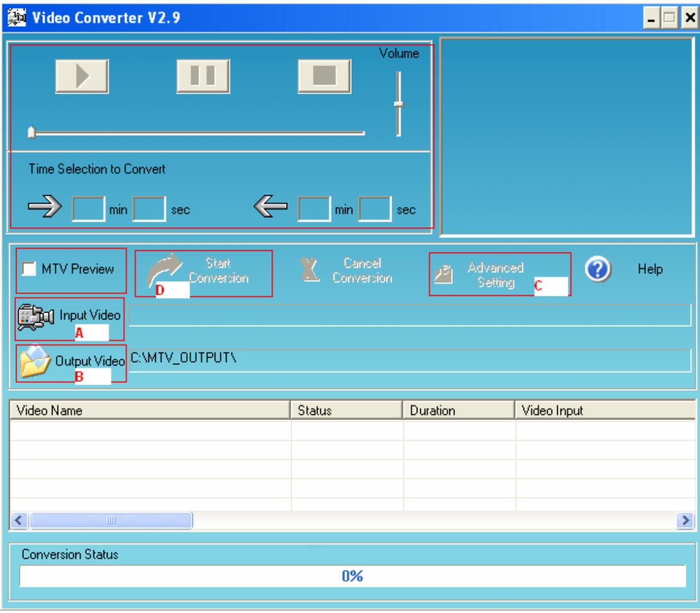Click Cancel Conversion
Image resolution: width=700 pixels, height=613 pixels.
(347, 271)
